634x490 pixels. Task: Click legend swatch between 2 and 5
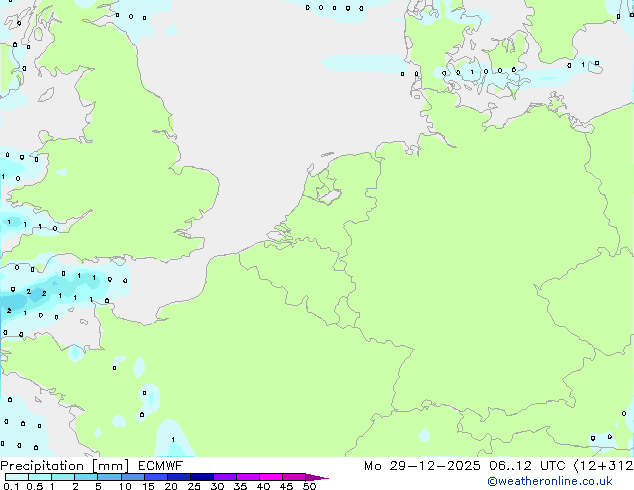(x=86, y=477)
